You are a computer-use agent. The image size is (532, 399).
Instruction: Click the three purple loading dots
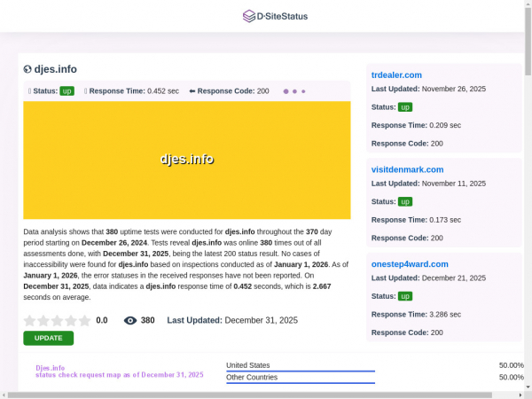tap(294, 91)
